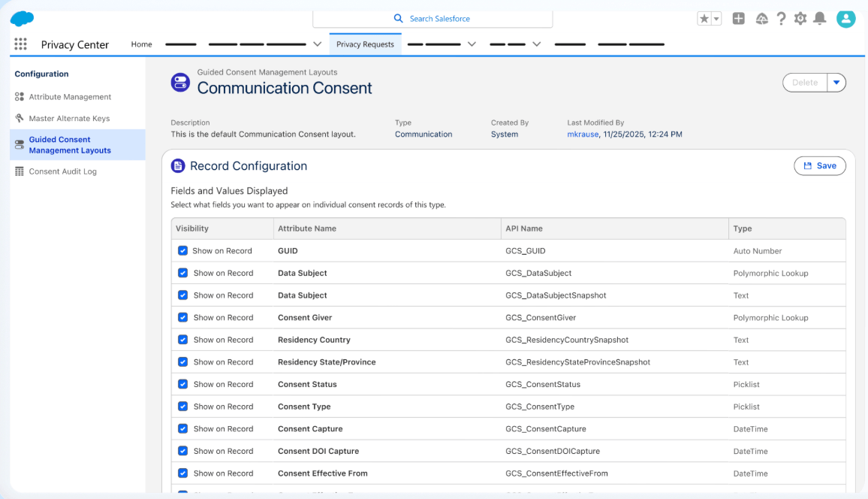This screenshot has width=868, height=499.
Task: Click the Favorites star icon
Action: [x=704, y=19]
